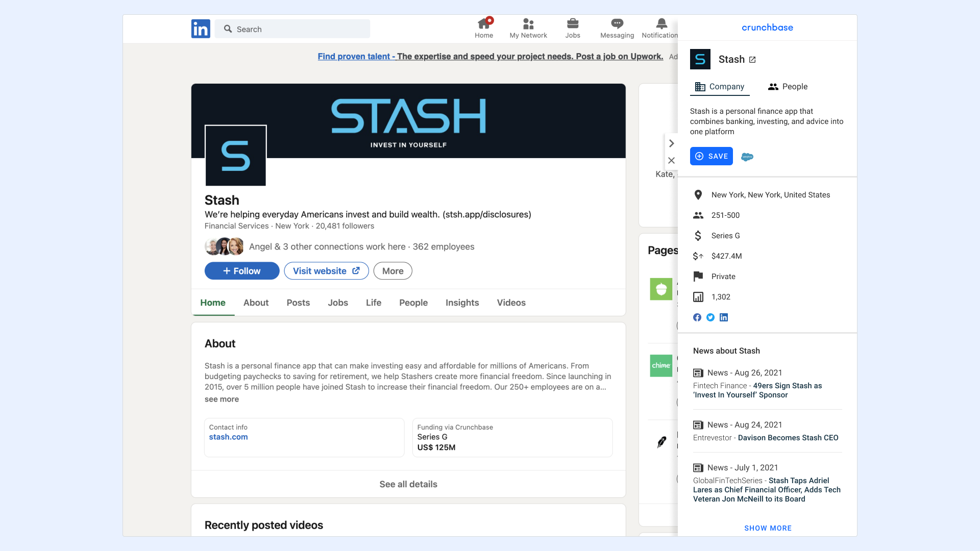Click the Facebook icon in Stash social links
The height and width of the screenshot is (551, 980).
pyautogui.click(x=697, y=317)
